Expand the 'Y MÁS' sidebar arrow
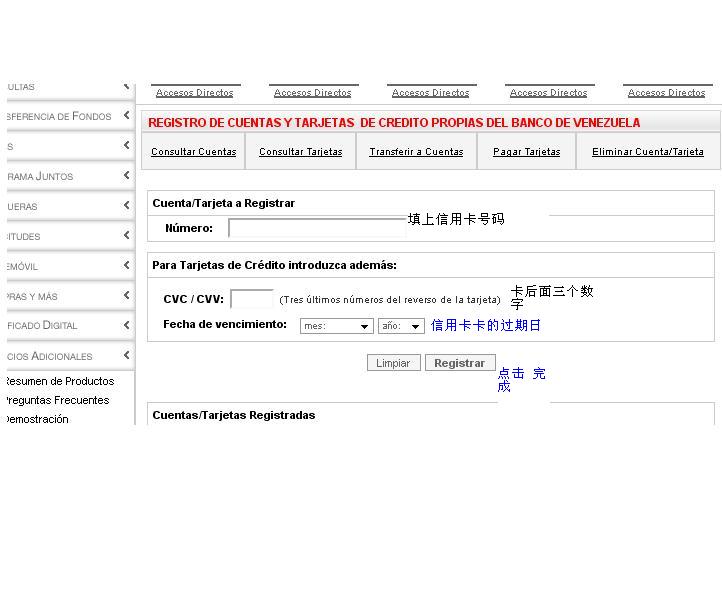The image size is (722, 592). click(127, 295)
